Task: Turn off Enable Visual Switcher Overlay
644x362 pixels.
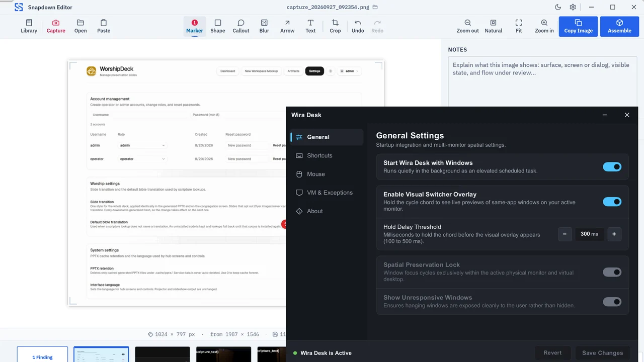Action: pos(612,202)
